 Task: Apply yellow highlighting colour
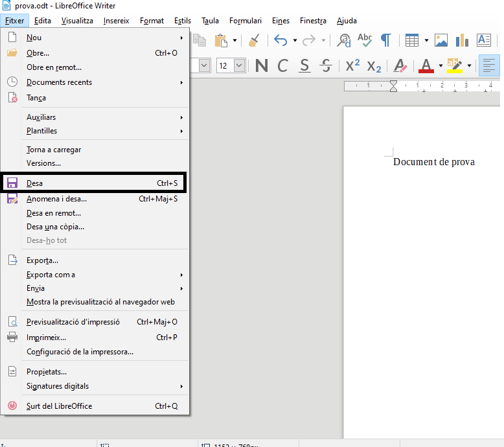(x=455, y=66)
